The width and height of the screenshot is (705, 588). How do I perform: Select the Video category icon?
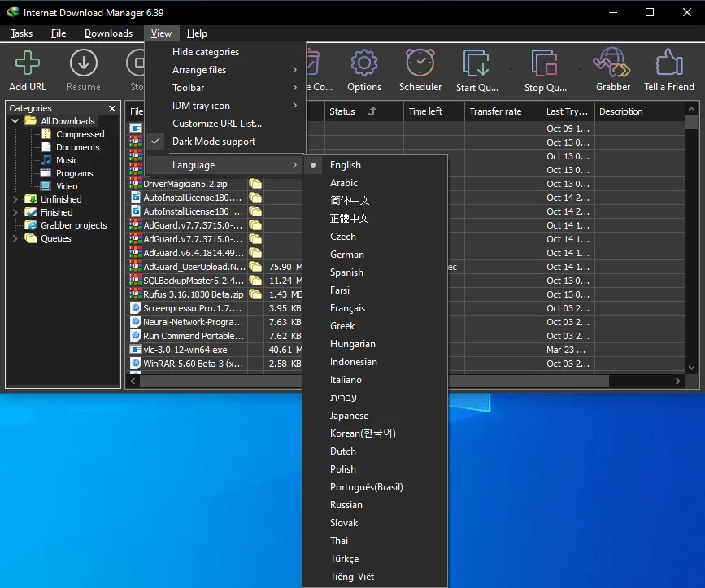[x=46, y=186]
